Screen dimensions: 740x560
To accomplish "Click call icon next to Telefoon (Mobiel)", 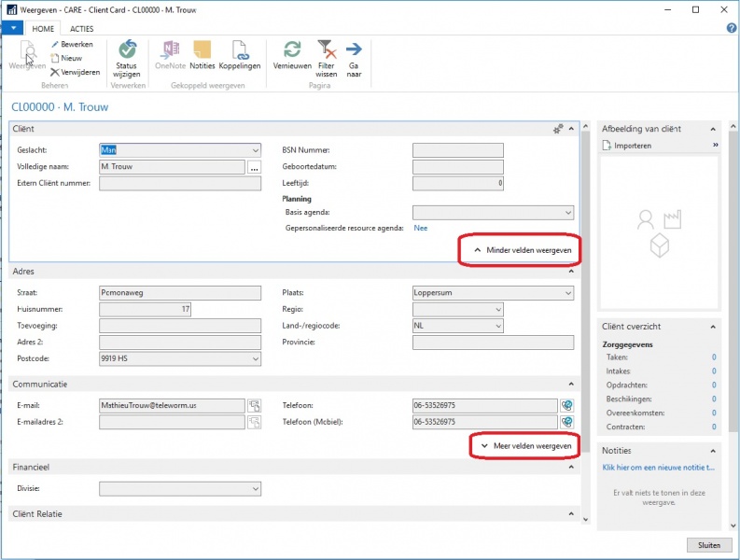I will click(567, 422).
